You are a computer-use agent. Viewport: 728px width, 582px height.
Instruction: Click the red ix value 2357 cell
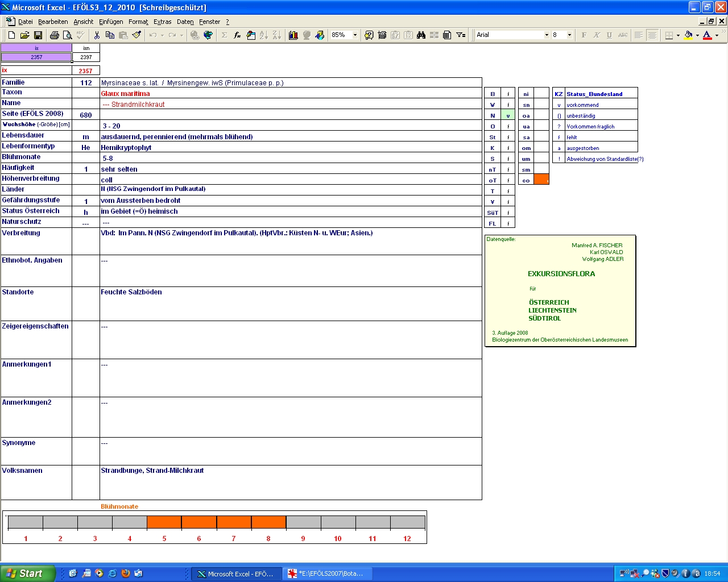click(x=86, y=71)
